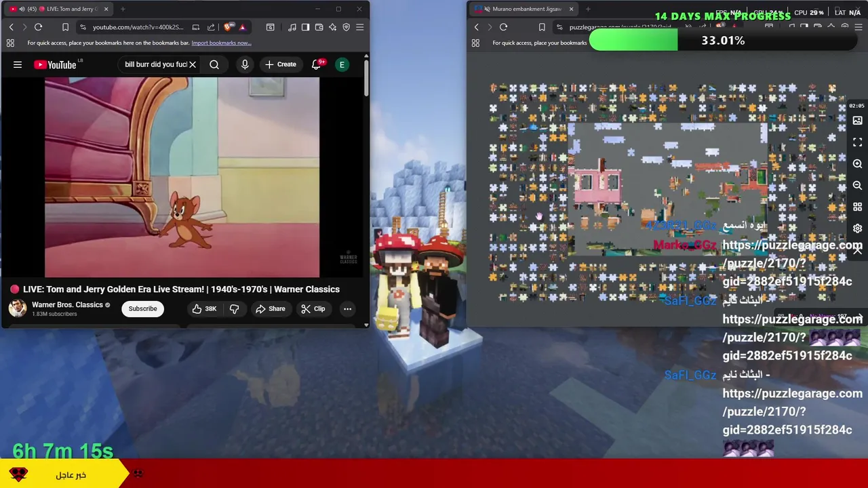Open site settings icon beside youtube.com address
This screenshot has width=868, height=488.
pos(83,27)
